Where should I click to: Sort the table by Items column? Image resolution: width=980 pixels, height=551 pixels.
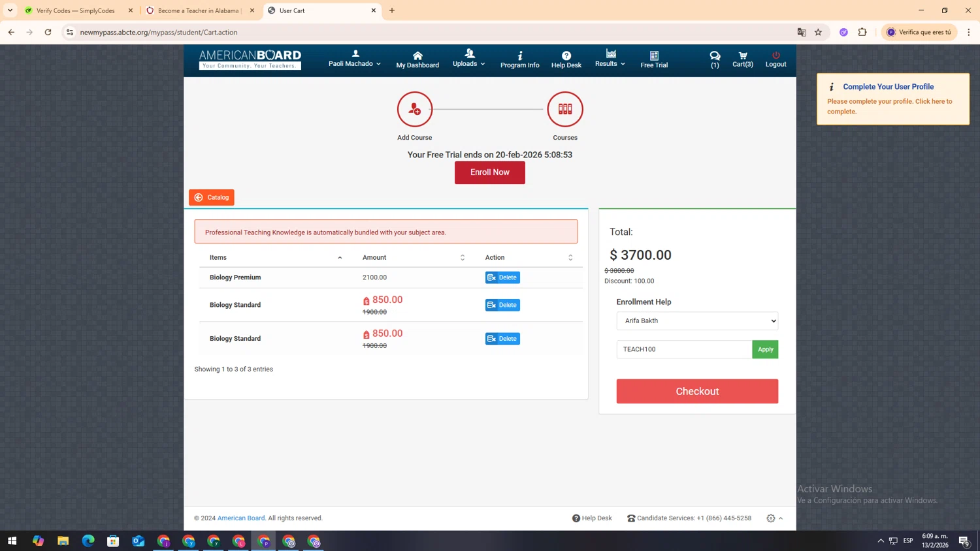[275, 257]
